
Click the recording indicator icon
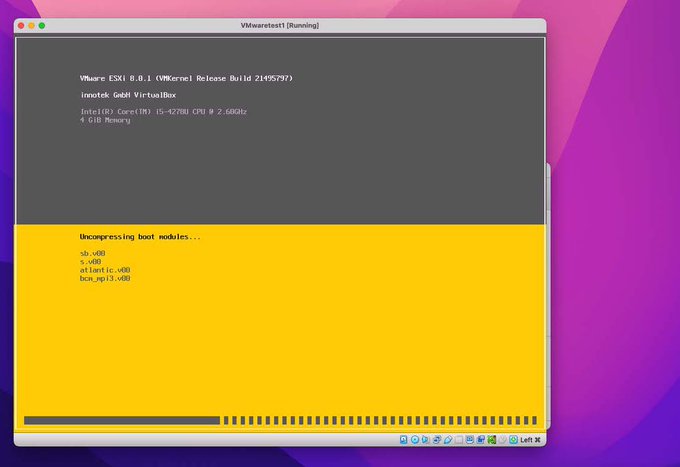(481, 440)
